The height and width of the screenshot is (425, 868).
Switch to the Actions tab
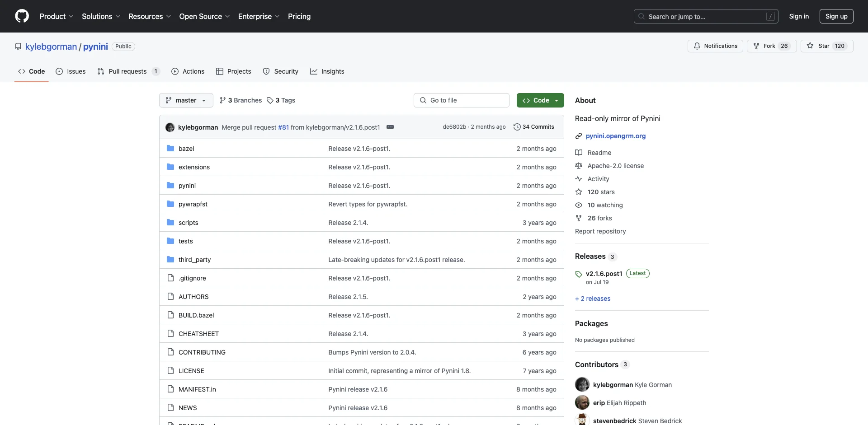click(x=188, y=71)
